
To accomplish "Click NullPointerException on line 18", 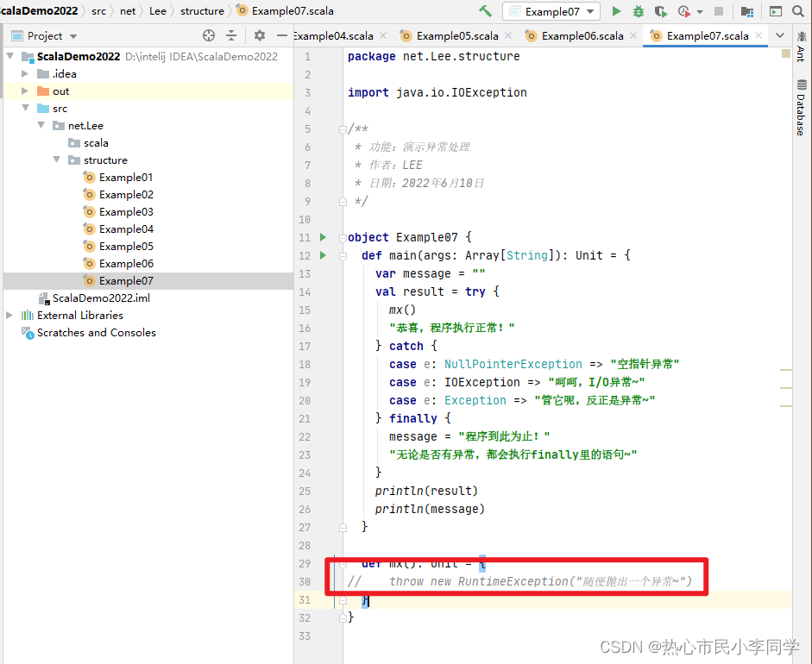I will tap(513, 365).
